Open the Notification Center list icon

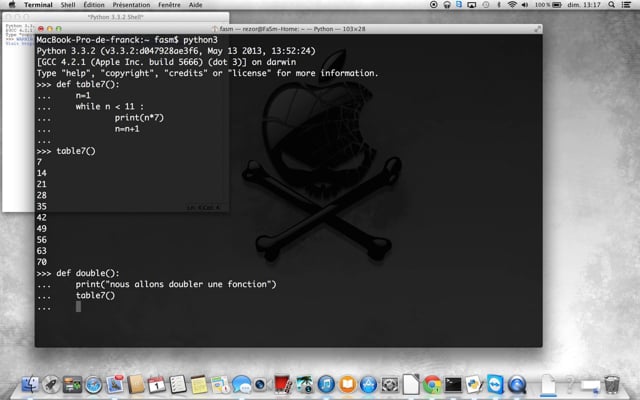626,5
